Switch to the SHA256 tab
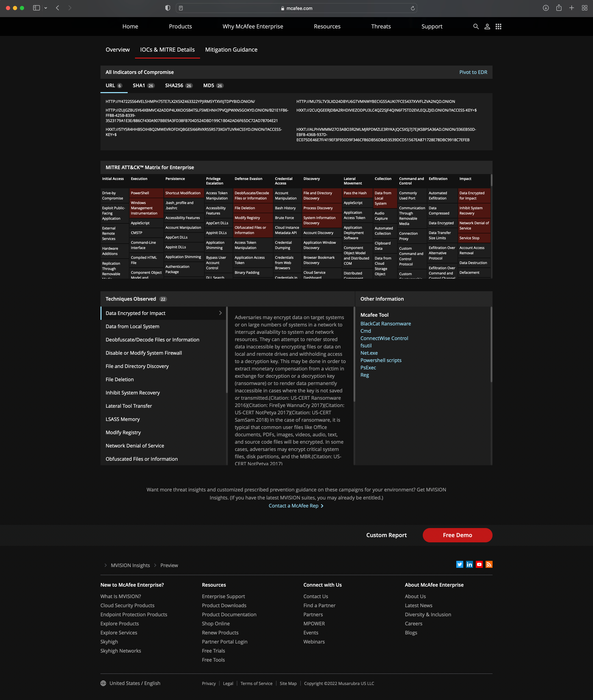This screenshot has height=700, width=593. pyautogui.click(x=179, y=85)
